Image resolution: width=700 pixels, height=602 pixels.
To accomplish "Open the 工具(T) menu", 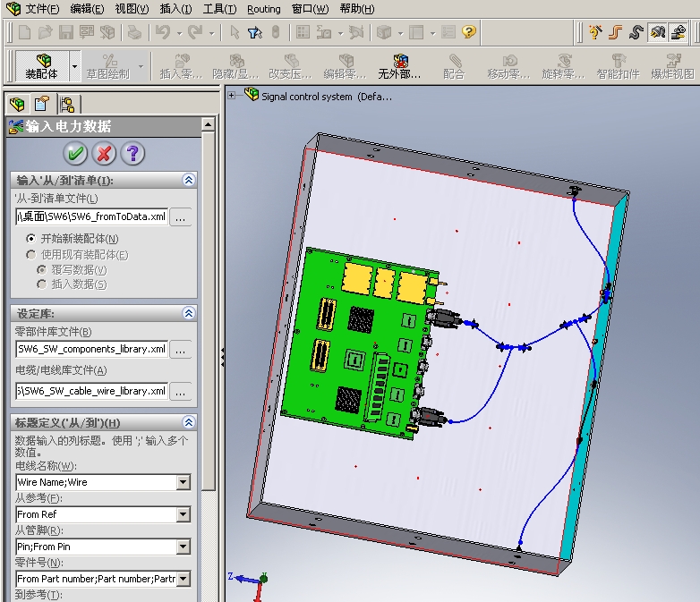I will click(219, 9).
